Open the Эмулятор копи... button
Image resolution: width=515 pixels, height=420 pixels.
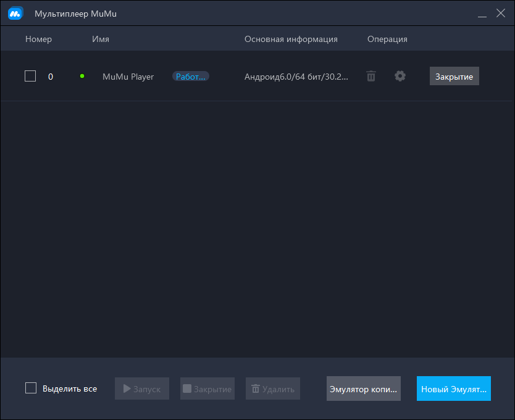364,388
